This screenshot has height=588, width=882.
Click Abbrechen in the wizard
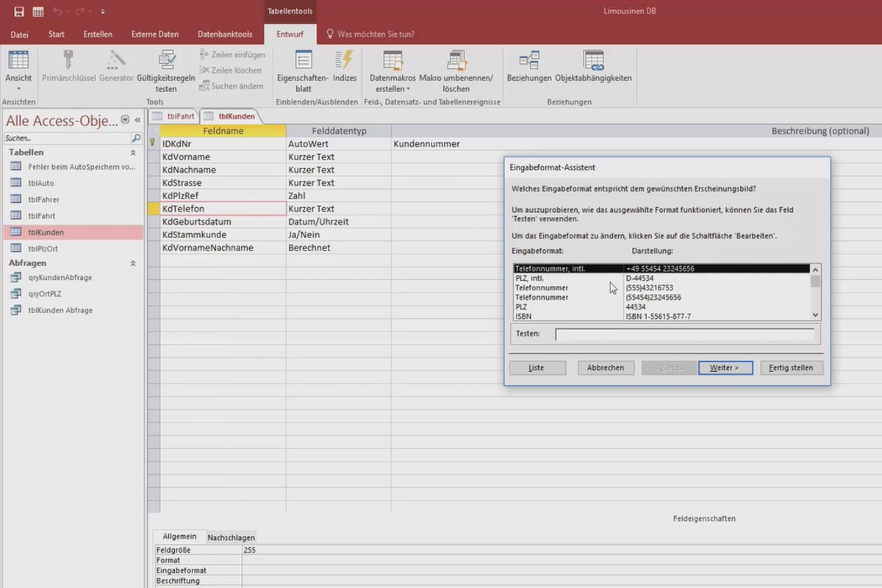click(x=606, y=367)
